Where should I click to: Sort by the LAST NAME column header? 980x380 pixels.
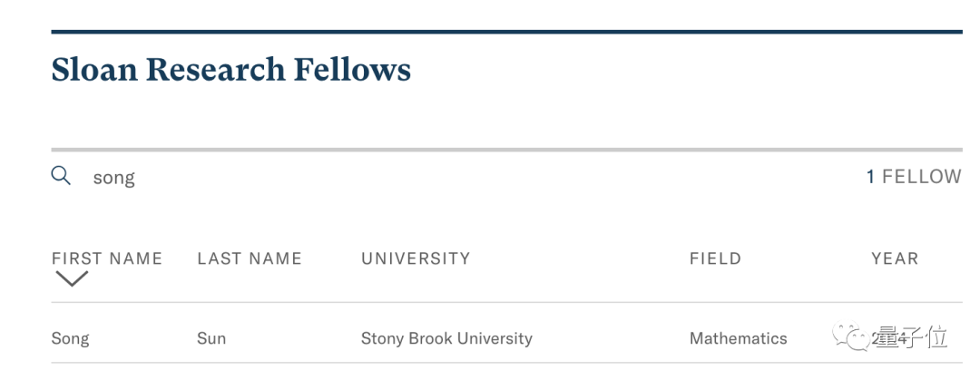[x=250, y=258]
